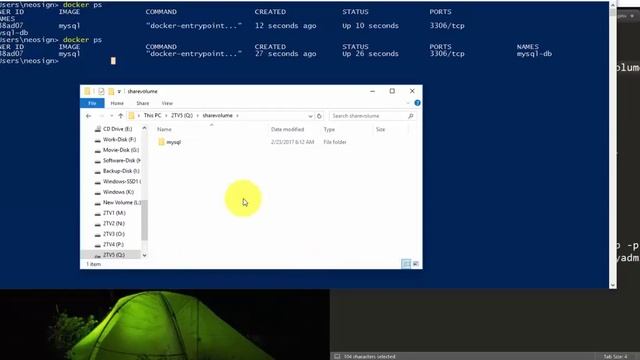Switch to the Home ribbon tab
The image size is (640, 360).
coord(117,103)
